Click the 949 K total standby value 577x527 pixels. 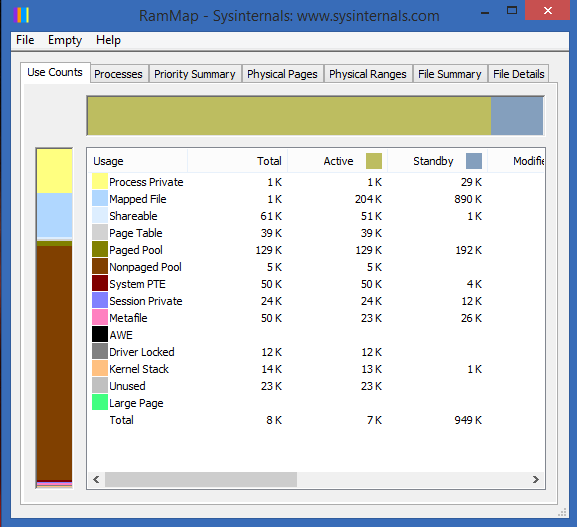tap(468, 420)
